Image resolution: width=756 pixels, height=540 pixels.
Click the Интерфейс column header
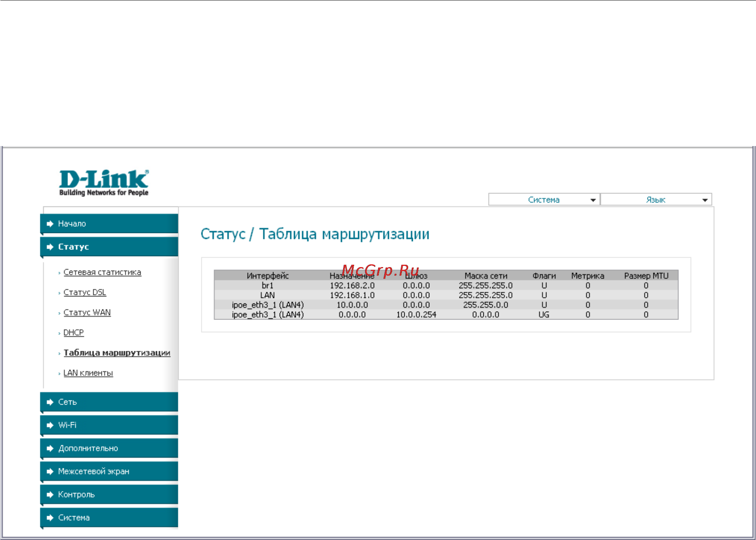[x=268, y=276]
